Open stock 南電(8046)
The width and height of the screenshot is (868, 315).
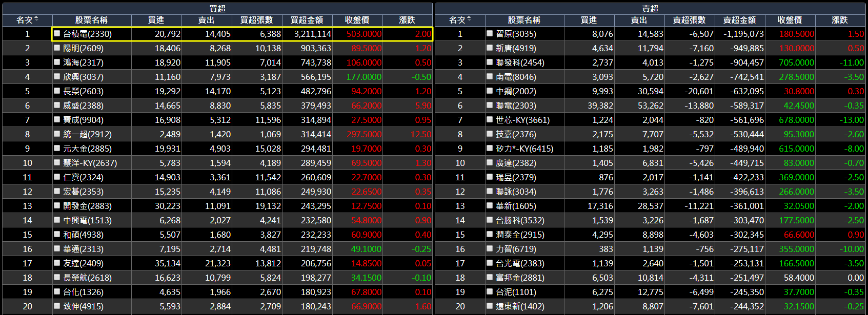(x=516, y=77)
